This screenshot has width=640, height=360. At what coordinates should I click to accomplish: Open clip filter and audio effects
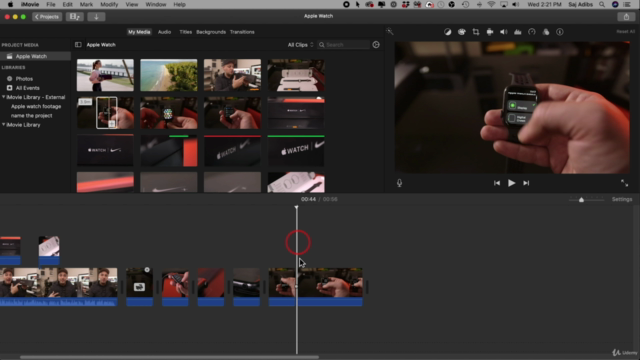[546, 32]
